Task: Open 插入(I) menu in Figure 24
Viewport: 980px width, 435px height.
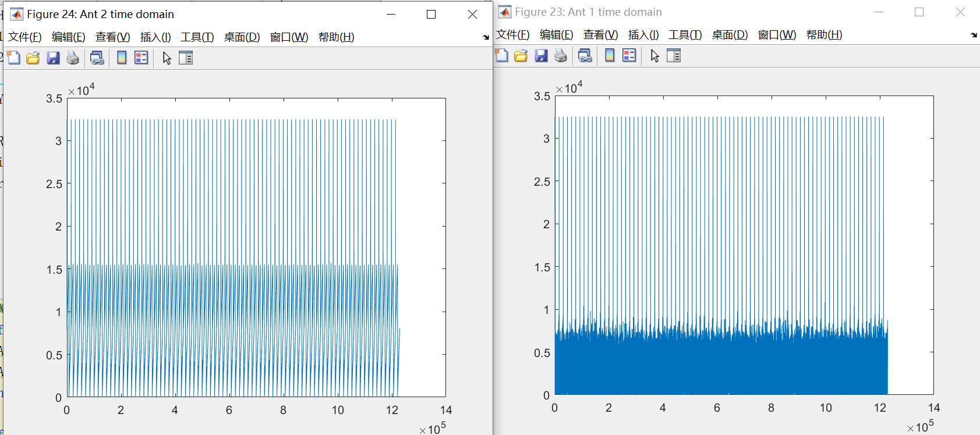Action: coord(155,37)
